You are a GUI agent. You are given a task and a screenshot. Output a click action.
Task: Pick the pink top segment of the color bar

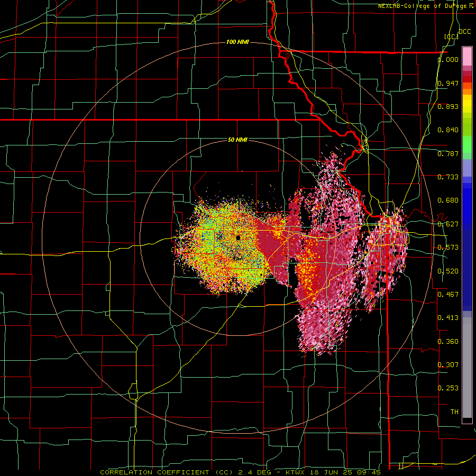[x=467, y=57]
